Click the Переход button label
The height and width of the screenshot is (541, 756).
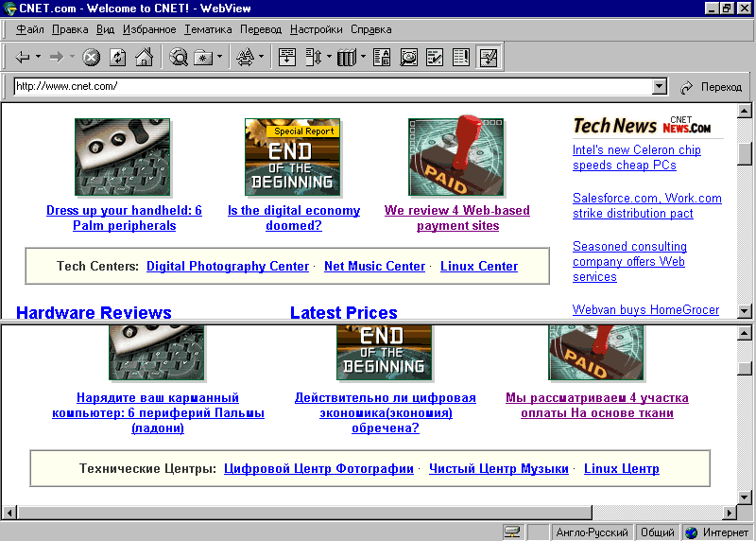coord(721,87)
